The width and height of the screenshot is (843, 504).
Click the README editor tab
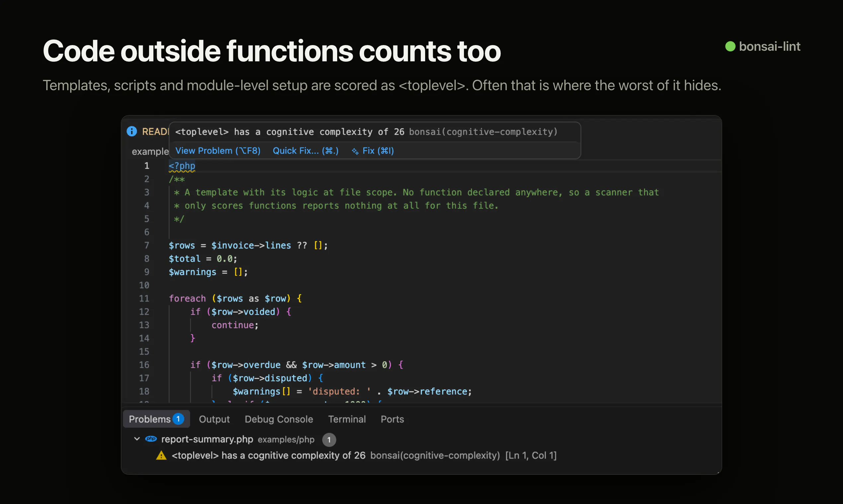[155, 131]
